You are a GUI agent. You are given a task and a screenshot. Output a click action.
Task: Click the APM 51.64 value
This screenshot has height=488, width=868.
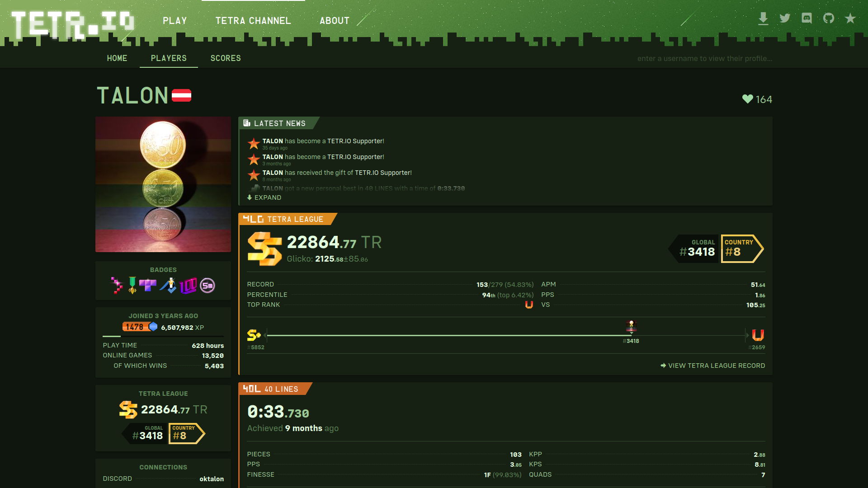[x=758, y=285]
